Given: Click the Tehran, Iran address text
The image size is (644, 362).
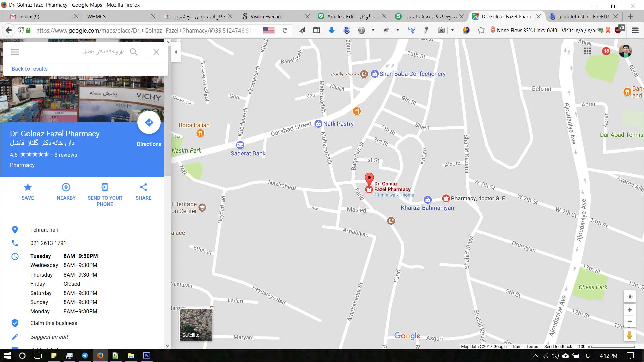Looking at the screenshot, I should (x=44, y=230).
